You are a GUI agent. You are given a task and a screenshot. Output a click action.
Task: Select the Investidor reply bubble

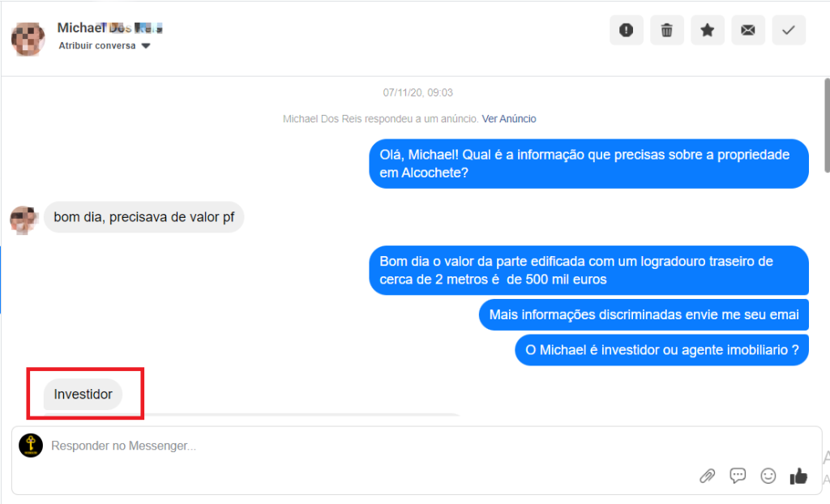pyautogui.click(x=83, y=395)
